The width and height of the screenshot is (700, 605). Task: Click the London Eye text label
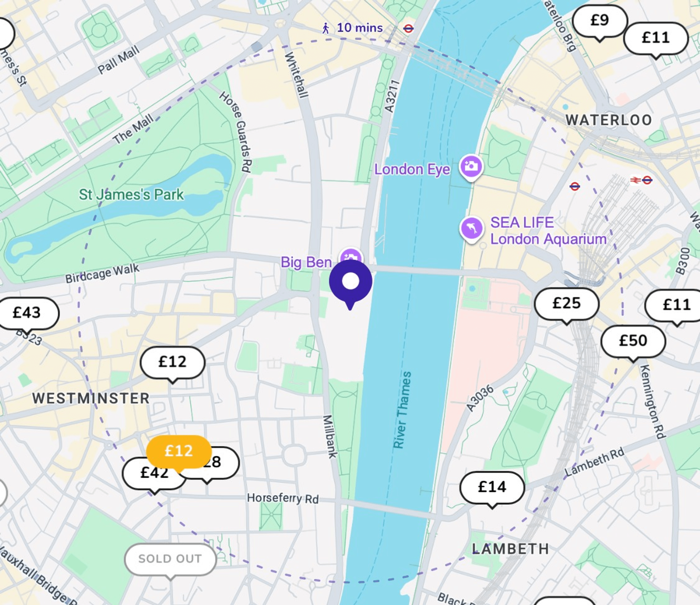[412, 170]
